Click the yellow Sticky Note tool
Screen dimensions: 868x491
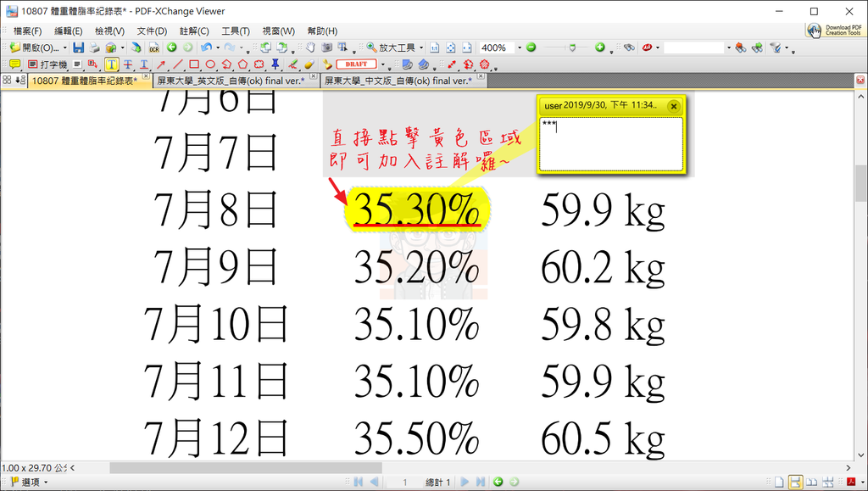click(15, 64)
